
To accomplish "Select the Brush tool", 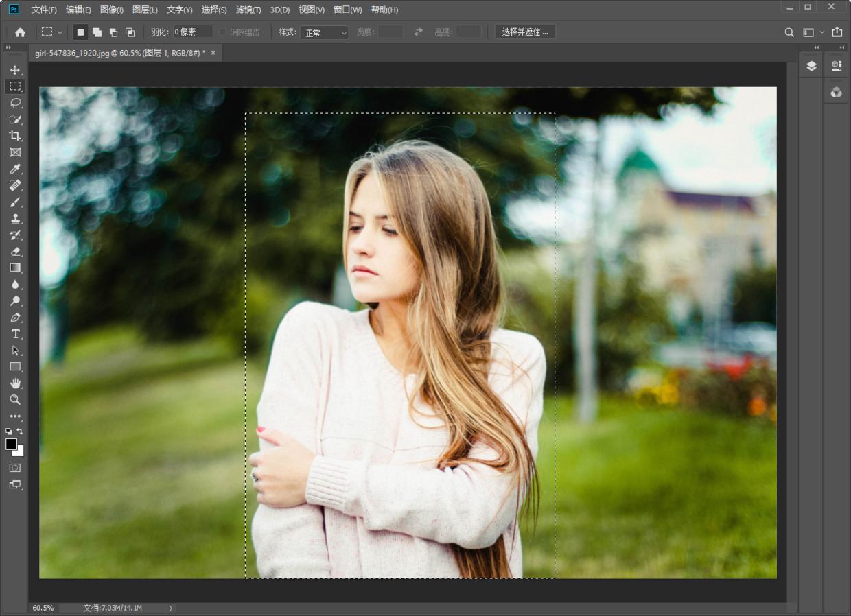I will click(15, 202).
